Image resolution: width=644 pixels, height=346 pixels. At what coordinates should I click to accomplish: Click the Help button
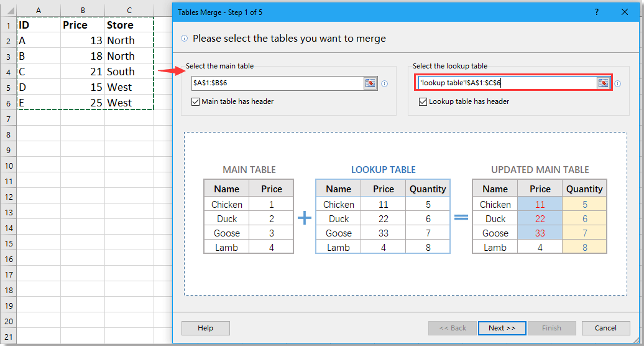pyautogui.click(x=205, y=328)
